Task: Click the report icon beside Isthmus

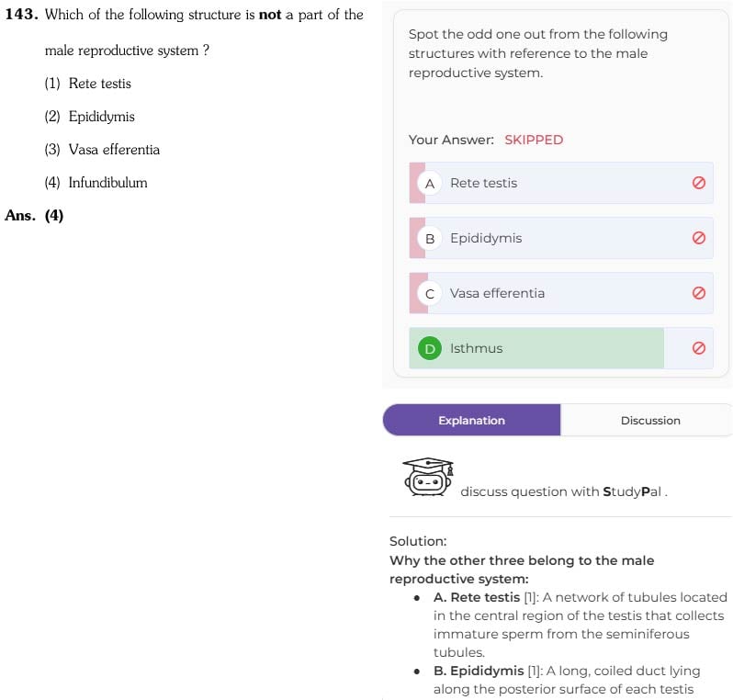Action: (x=698, y=348)
